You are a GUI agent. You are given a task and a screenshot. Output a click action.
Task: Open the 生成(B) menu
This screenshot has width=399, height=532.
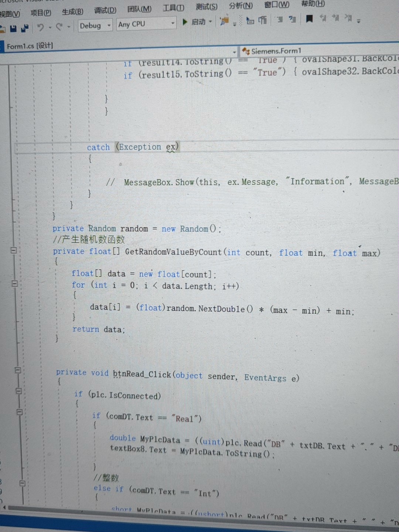click(72, 12)
